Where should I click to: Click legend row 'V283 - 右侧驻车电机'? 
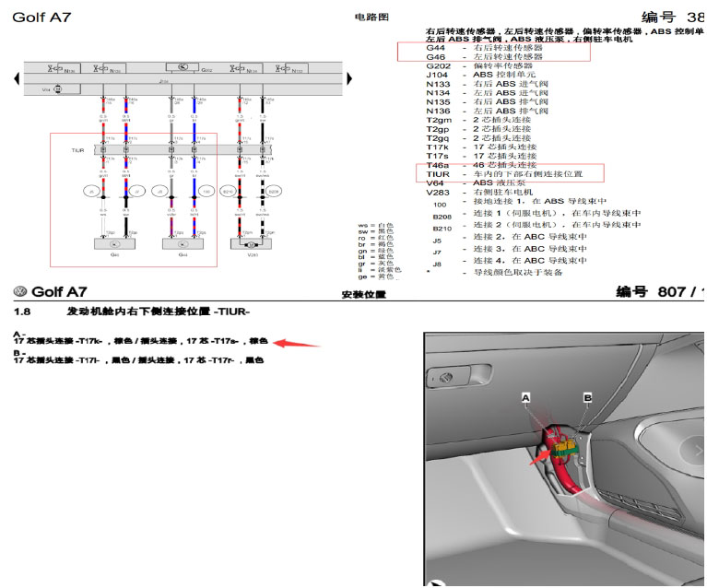(479, 192)
